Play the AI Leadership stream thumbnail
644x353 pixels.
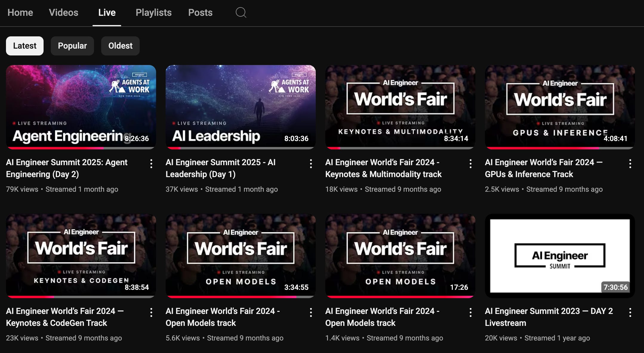click(241, 107)
